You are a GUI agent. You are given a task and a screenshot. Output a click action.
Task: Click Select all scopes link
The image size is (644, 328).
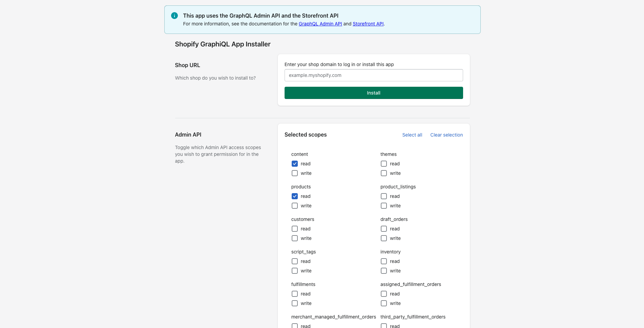412,135
